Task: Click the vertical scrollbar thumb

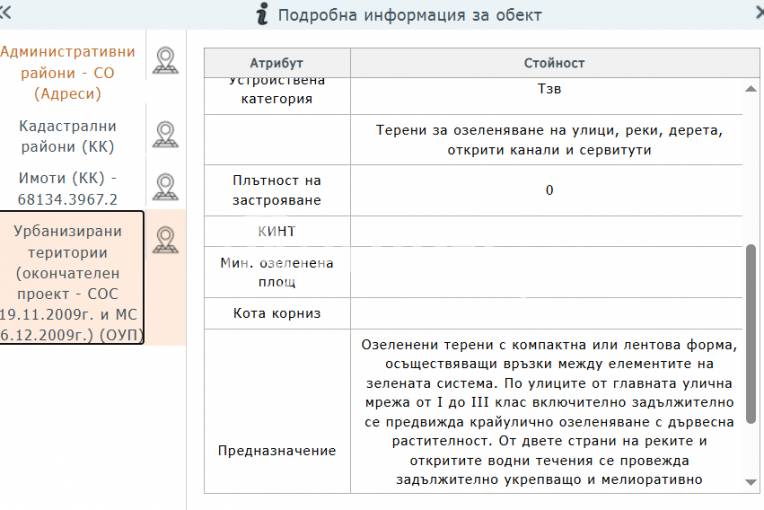Action: pyautogui.click(x=751, y=334)
